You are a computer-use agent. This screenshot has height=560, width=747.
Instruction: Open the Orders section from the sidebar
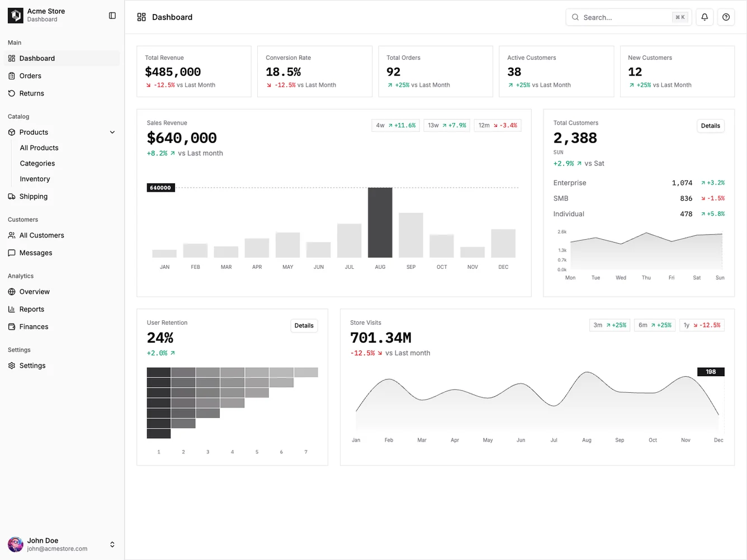pyautogui.click(x=31, y=75)
